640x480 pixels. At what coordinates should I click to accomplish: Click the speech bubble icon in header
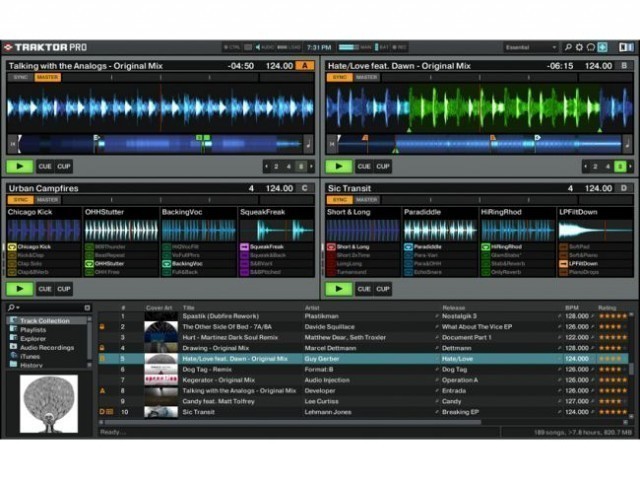pos(591,47)
